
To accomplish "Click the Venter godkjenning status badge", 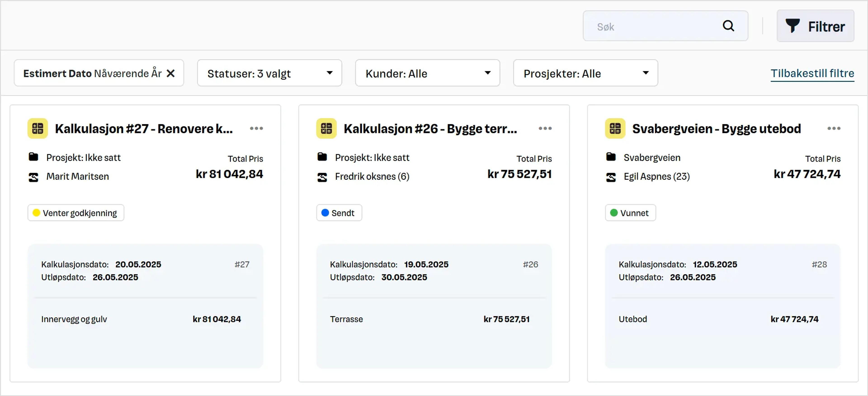I will tap(76, 213).
